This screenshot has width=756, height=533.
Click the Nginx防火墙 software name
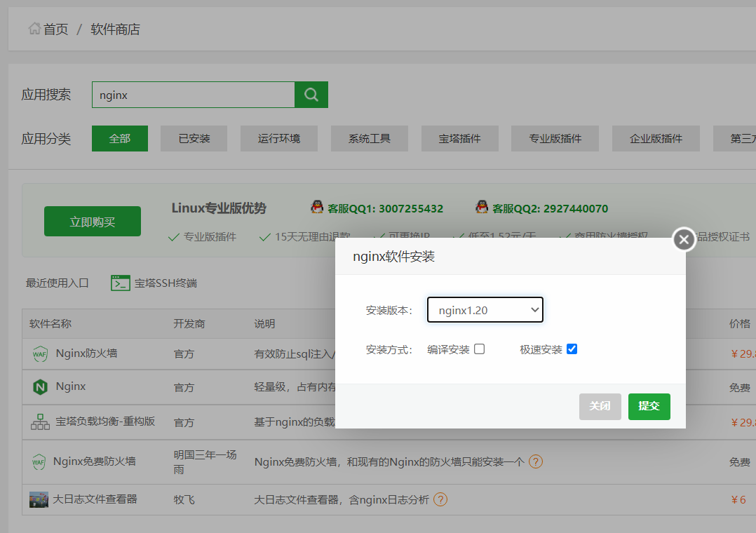[86, 353]
